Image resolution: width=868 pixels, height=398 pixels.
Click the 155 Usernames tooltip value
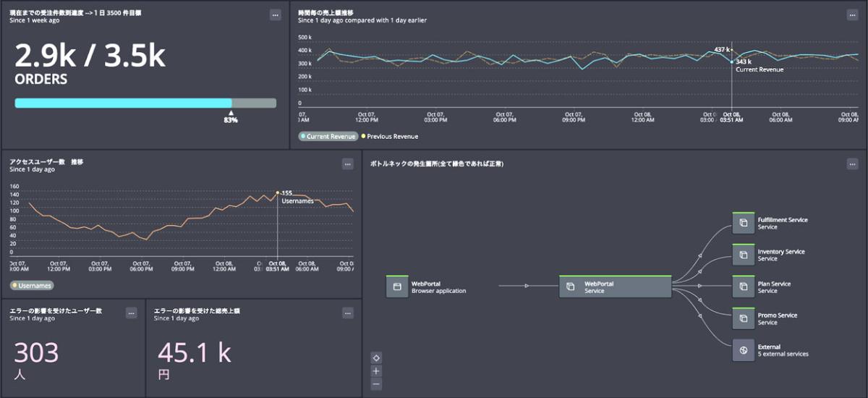(286, 193)
